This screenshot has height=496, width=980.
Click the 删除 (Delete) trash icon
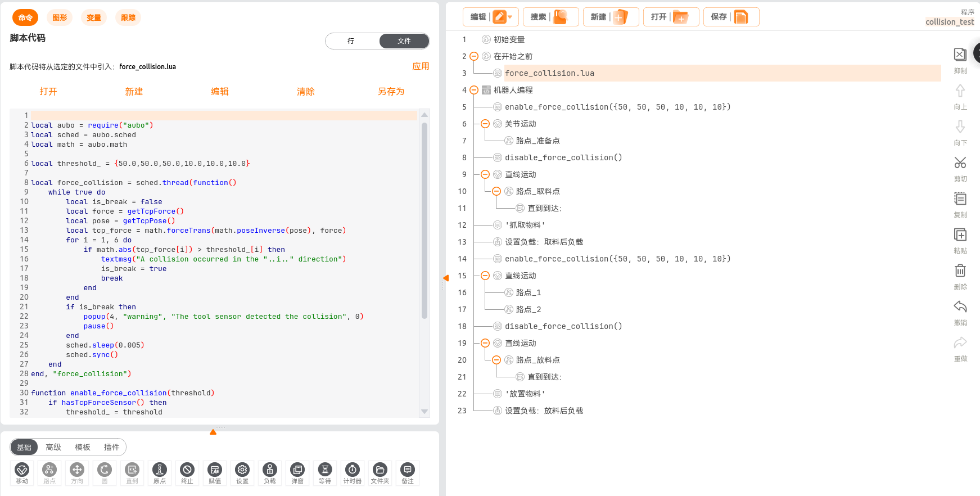pyautogui.click(x=960, y=271)
